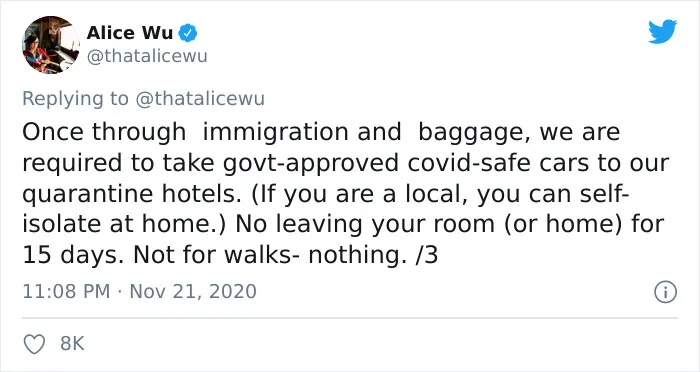Click the word 'baggage' in the tweet

(475, 132)
